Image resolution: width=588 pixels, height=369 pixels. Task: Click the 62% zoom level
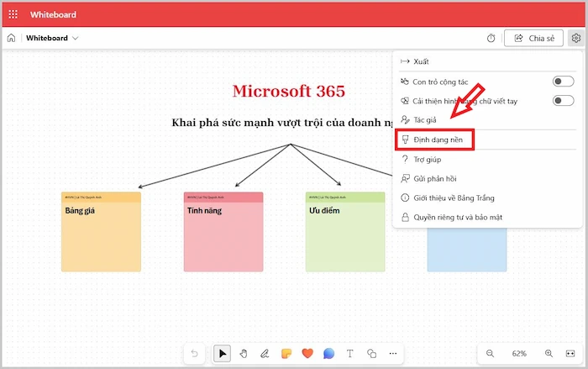(519, 353)
